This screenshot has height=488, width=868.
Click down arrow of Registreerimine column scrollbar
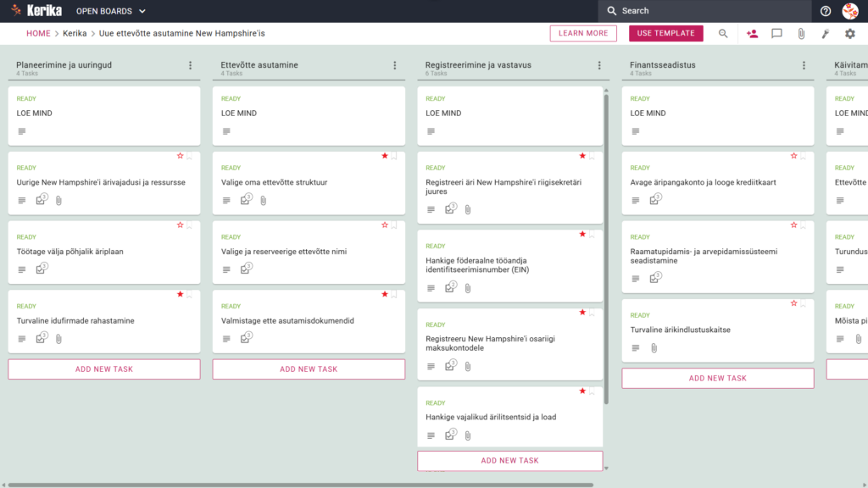pos(606,468)
